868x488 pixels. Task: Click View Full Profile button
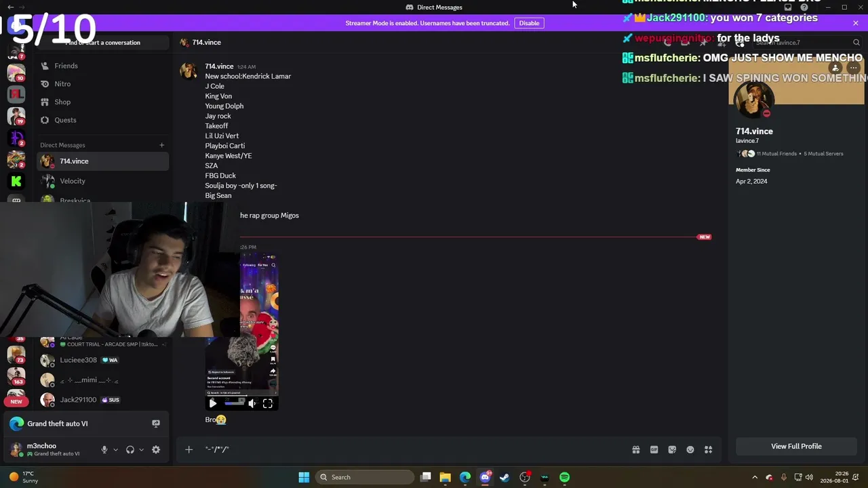796,446
